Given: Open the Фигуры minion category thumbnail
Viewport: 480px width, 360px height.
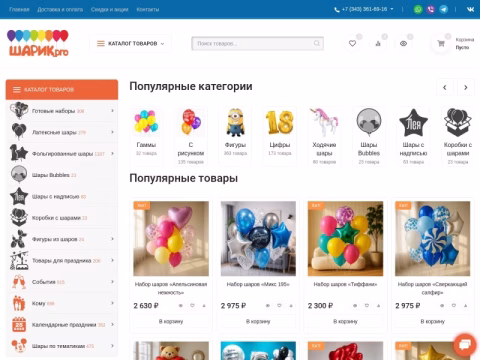Looking at the screenshot, I should click(235, 121).
